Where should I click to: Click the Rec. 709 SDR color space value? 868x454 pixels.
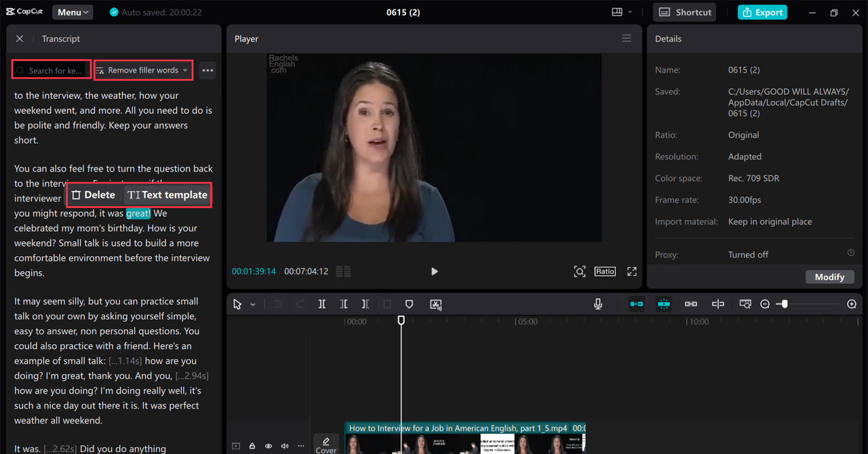coord(753,178)
